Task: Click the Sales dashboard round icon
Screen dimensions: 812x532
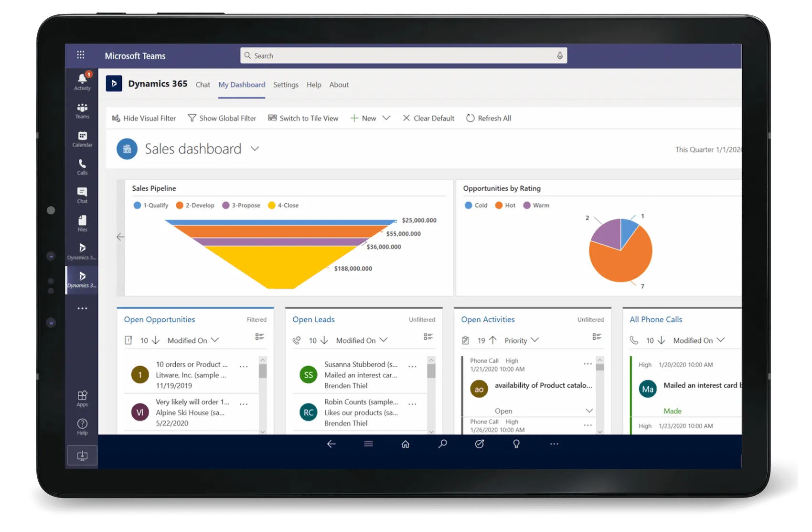Action: pyautogui.click(x=127, y=149)
